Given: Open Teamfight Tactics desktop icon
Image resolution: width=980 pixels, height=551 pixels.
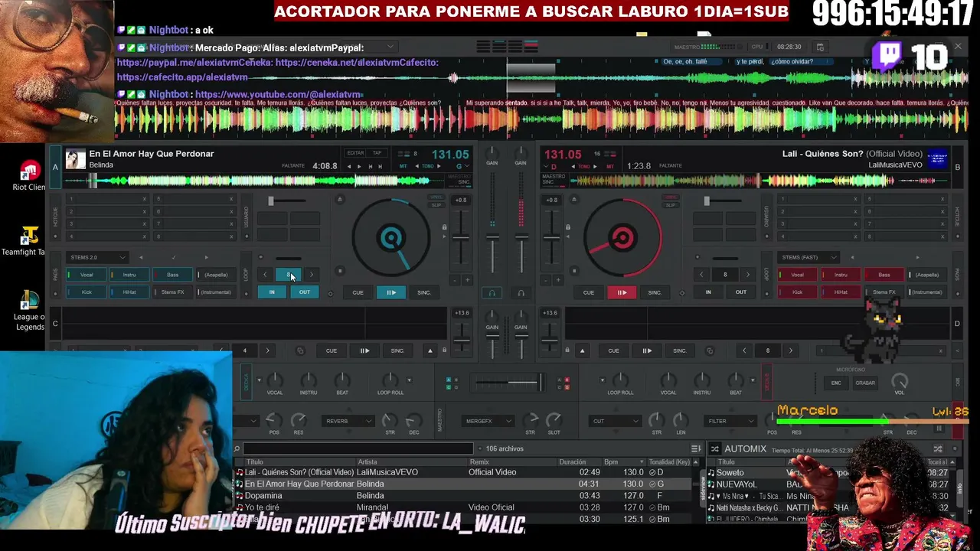Looking at the screenshot, I should click(x=29, y=241).
